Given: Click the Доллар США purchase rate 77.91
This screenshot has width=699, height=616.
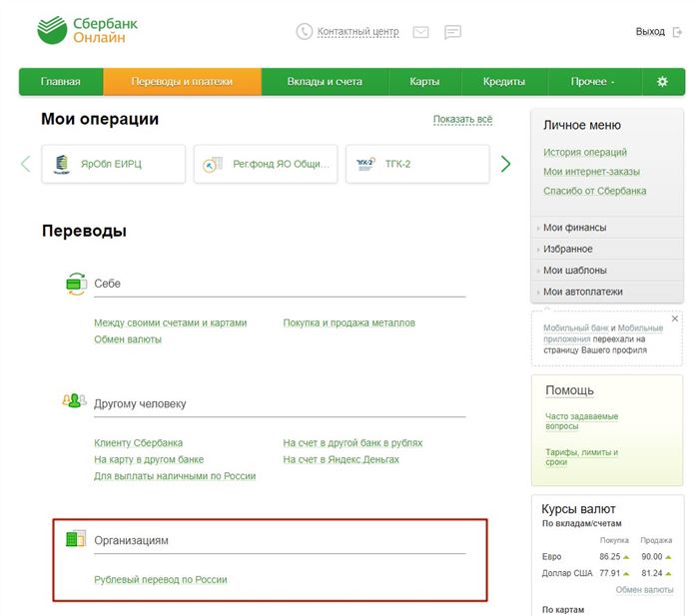Looking at the screenshot, I should coord(610,573).
